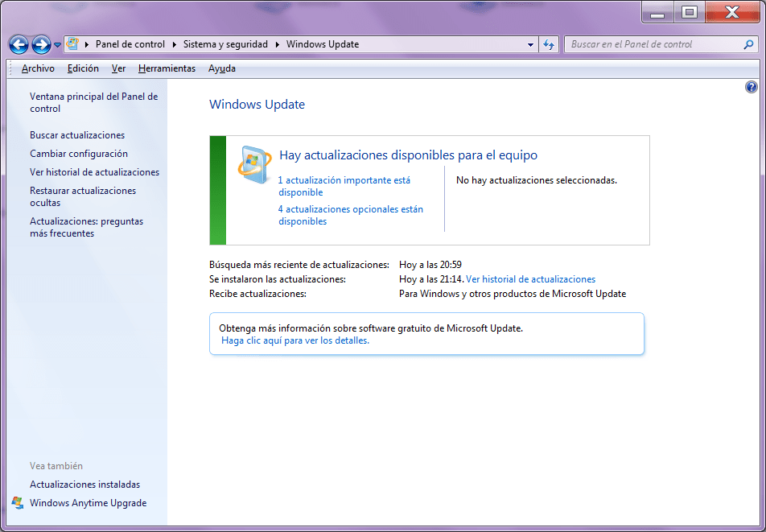766x532 pixels.
Task: Click Haga clic aquí para ver los detalles
Action: (295, 340)
